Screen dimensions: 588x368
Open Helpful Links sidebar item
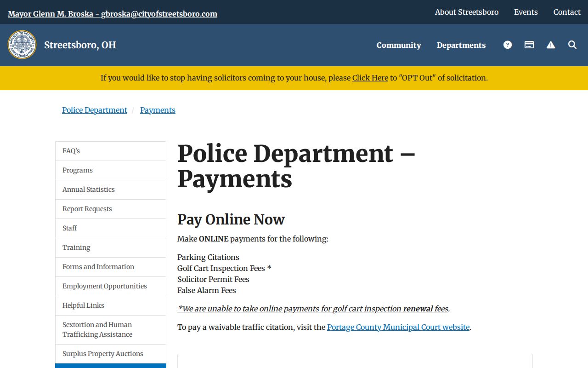click(x=111, y=305)
